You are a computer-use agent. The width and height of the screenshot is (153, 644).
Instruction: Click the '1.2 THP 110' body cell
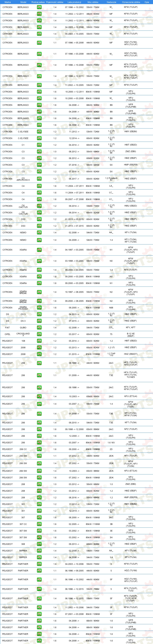111,355
